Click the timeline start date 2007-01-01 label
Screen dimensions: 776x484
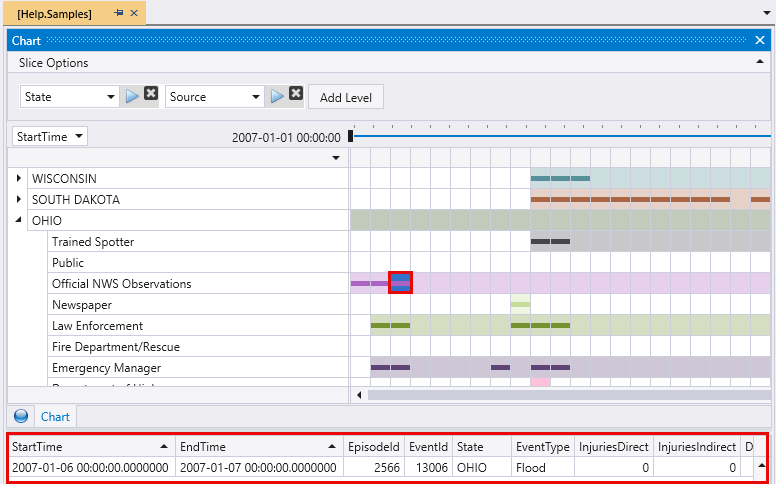point(286,137)
